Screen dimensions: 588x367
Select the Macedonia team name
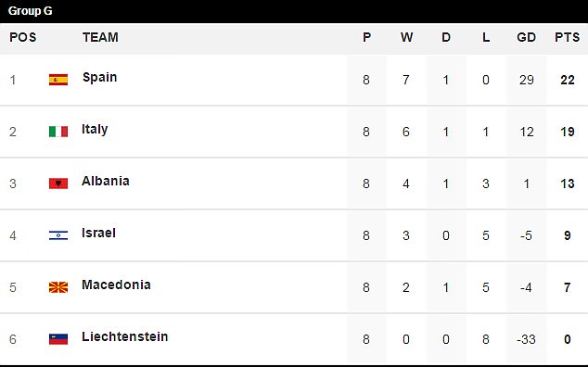pyautogui.click(x=116, y=285)
